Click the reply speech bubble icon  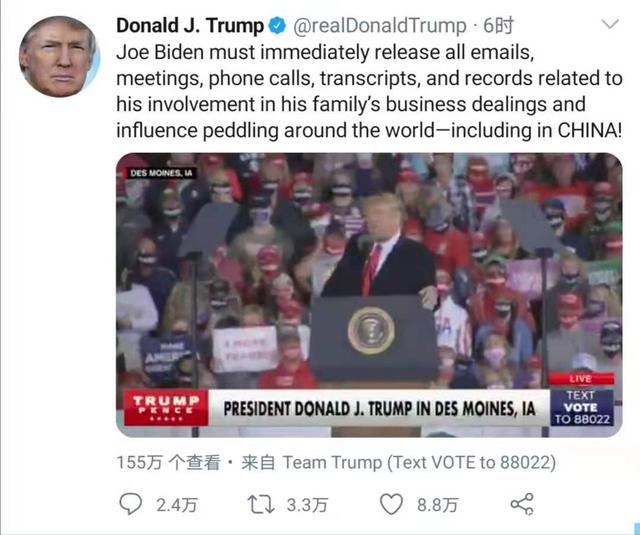[130, 504]
